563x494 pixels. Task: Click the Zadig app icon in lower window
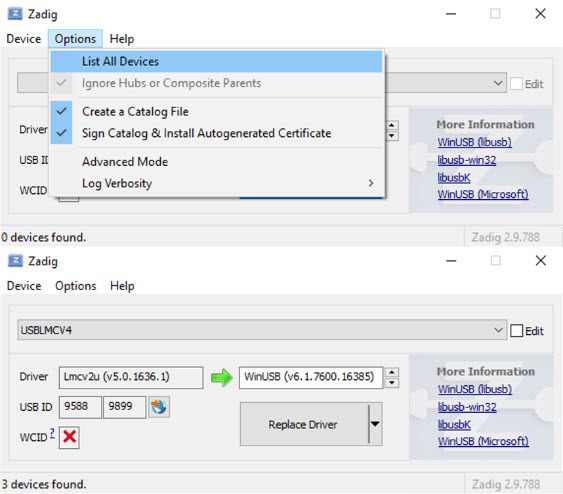pyautogui.click(x=15, y=261)
